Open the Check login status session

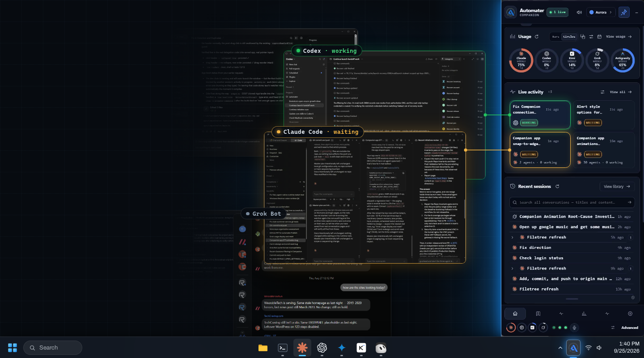pos(572,258)
